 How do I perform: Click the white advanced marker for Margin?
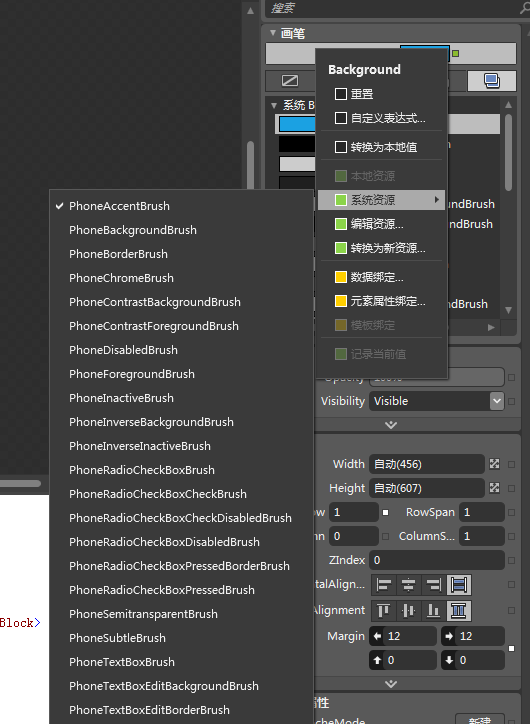click(512, 649)
